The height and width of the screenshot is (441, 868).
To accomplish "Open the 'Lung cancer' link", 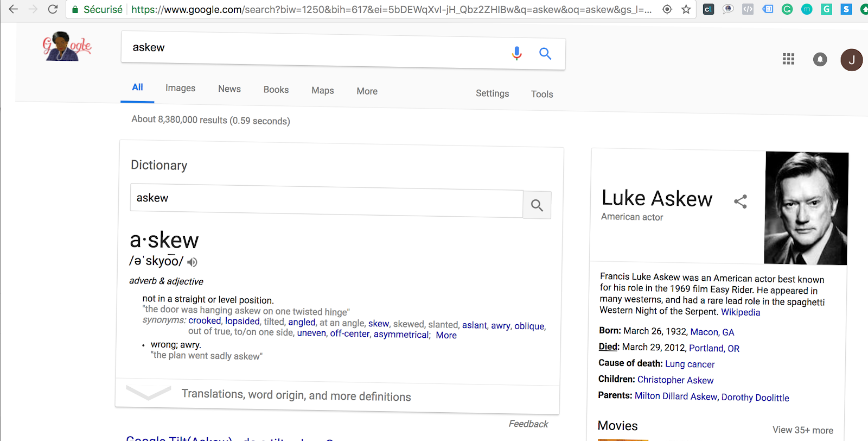I will (x=690, y=364).
